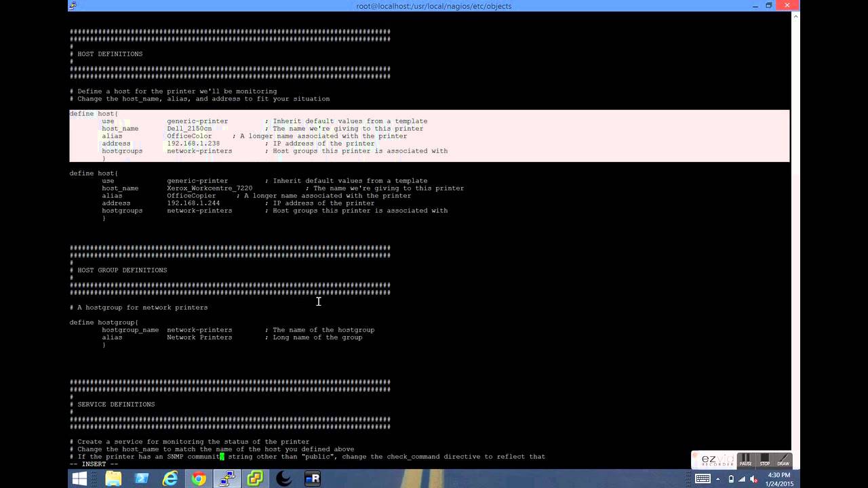Click the word "public" in the SNMP comment
The image size is (868, 488).
point(319,457)
